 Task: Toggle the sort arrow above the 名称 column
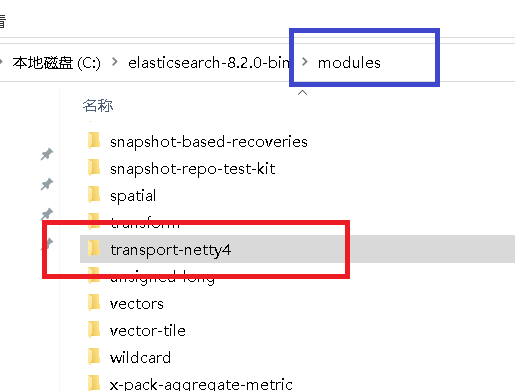pos(302,93)
